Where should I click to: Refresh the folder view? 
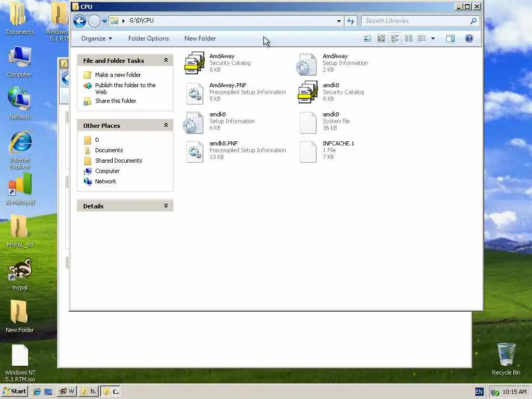[351, 21]
